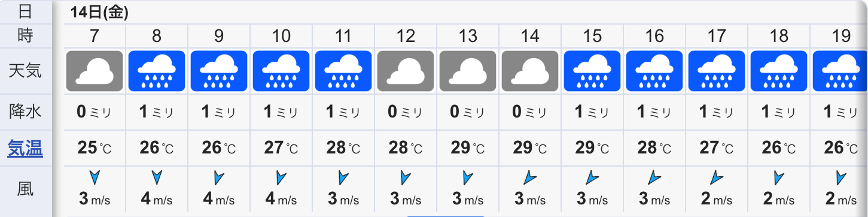Click the wind direction arrow at 7 o'clock
This screenshot has height=217, width=868.
point(95,177)
